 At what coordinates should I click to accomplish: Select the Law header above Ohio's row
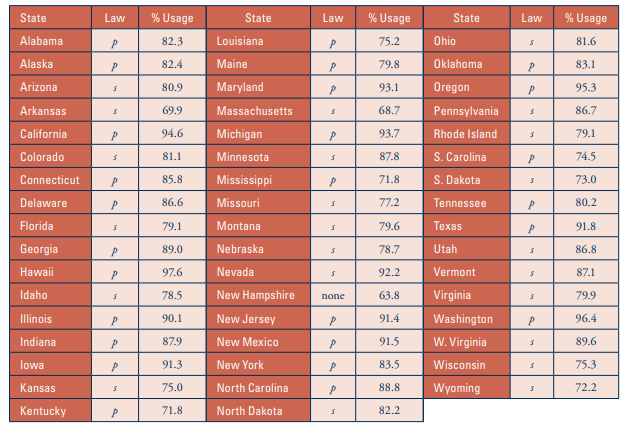[x=531, y=18]
